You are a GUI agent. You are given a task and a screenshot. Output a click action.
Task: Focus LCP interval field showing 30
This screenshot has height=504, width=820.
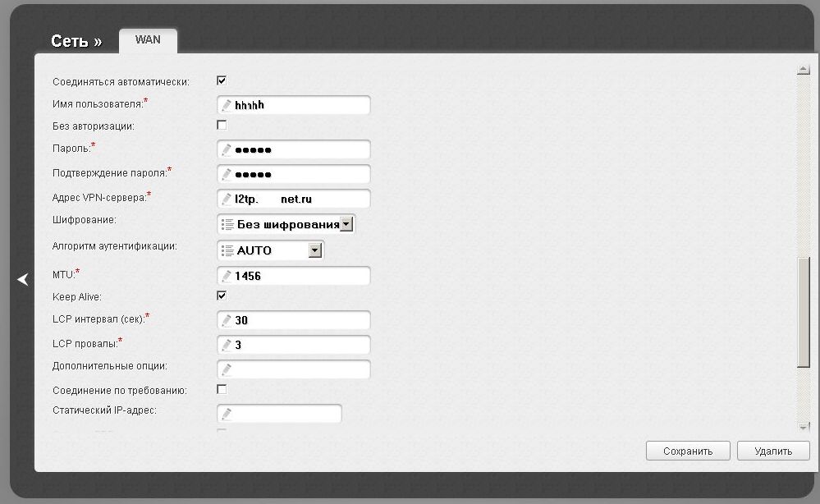[x=293, y=320]
